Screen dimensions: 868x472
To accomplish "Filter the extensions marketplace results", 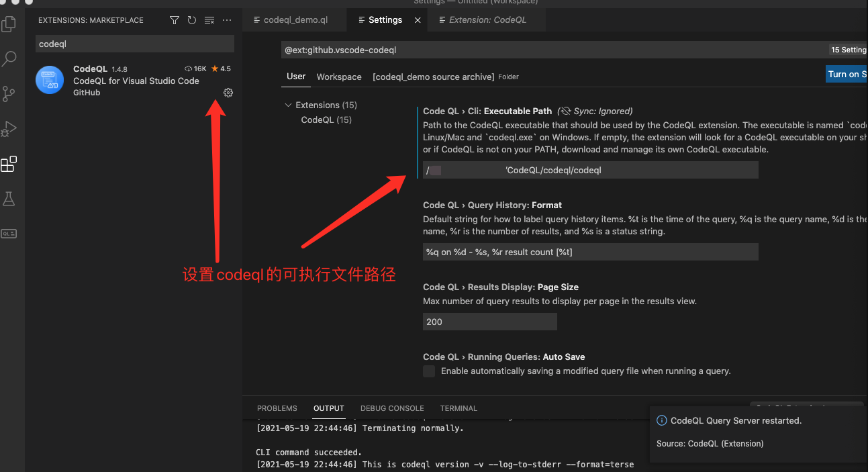I will [174, 20].
